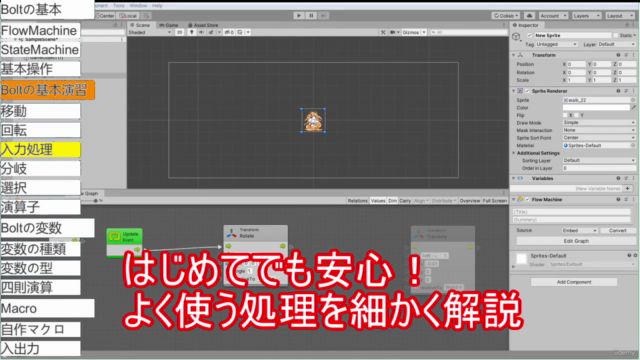Open the Window menu
The width and height of the screenshot is (640, 360).
coord(138,6)
